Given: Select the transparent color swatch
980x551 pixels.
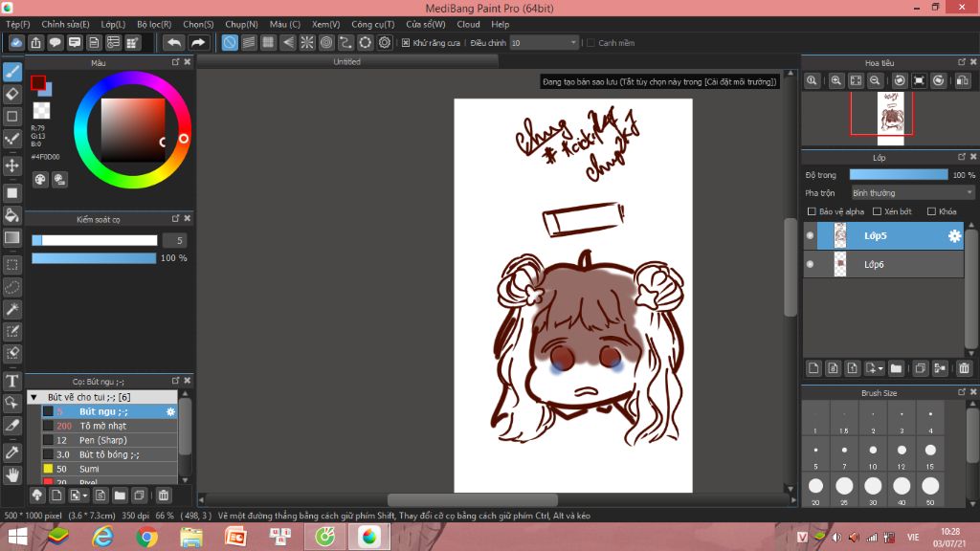Looking at the screenshot, I should tap(41, 111).
